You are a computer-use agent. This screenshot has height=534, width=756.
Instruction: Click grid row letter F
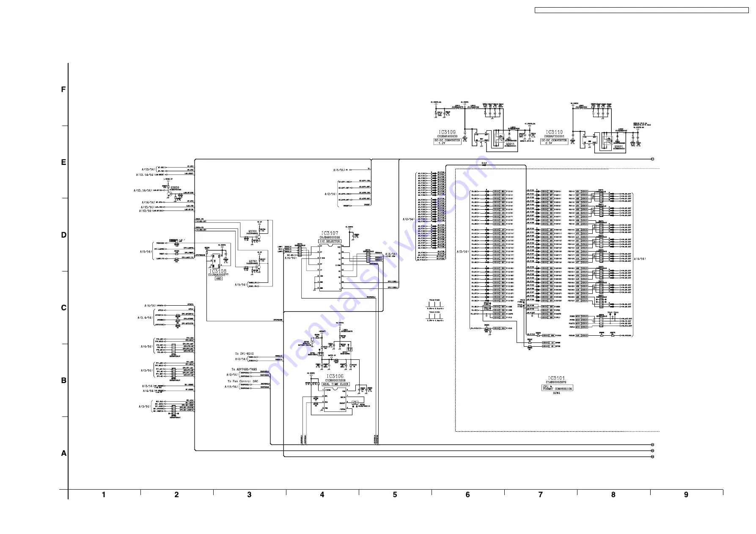(x=63, y=90)
